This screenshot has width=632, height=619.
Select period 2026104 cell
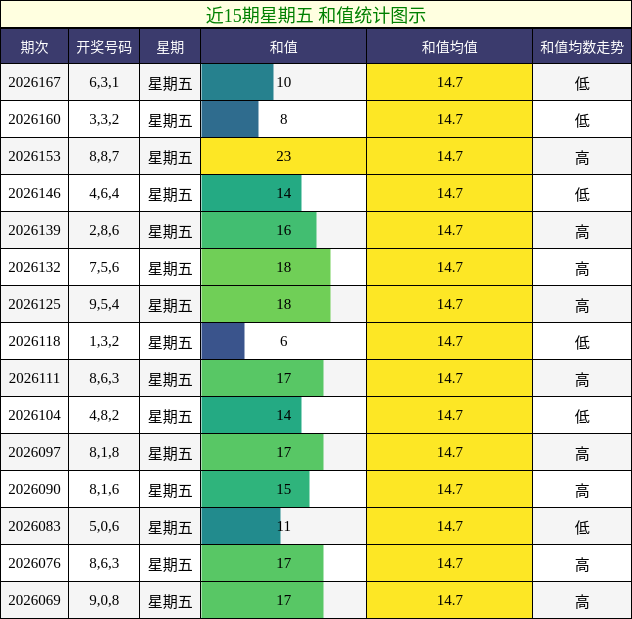pyautogui.click(x=34, y=415)
